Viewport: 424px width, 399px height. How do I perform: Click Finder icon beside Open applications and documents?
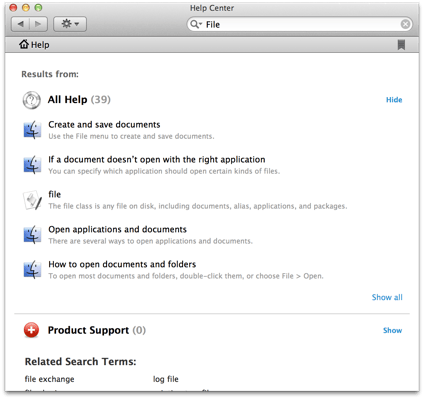(32, 235)
